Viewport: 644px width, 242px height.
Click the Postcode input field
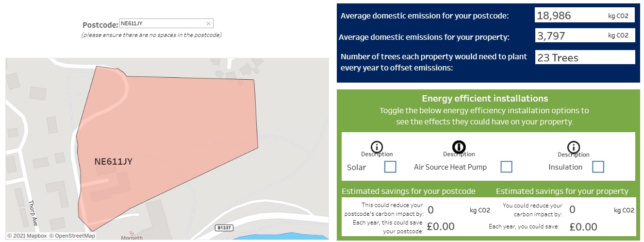pos(166,23)
